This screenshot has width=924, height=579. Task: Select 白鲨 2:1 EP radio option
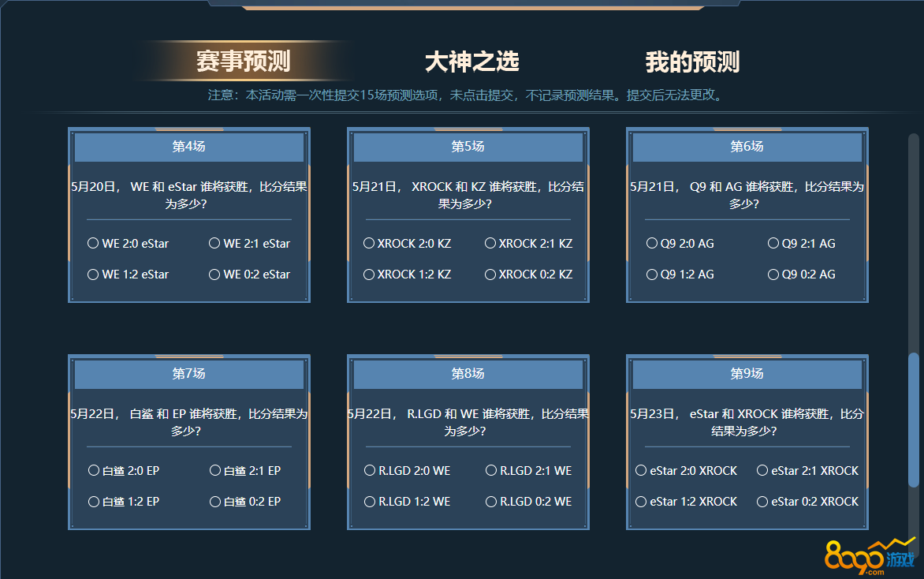215,471
